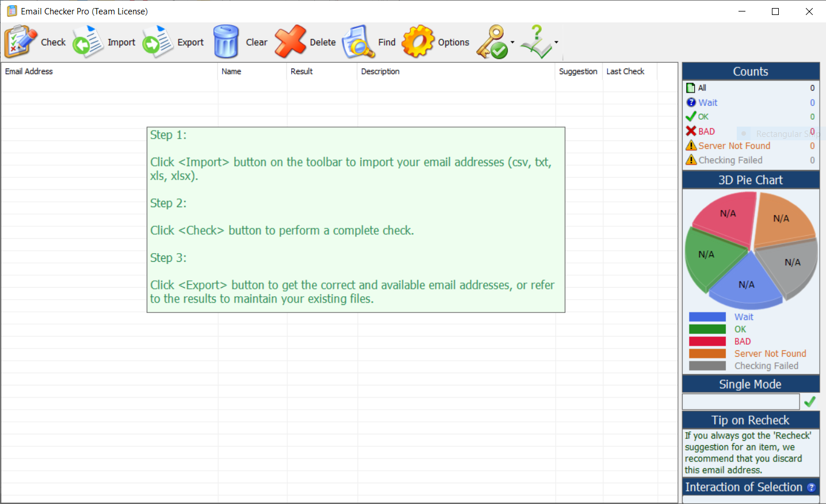Click the Tip on Recheck panel header
The image size is (826, 504).
[x=751, y=420]
